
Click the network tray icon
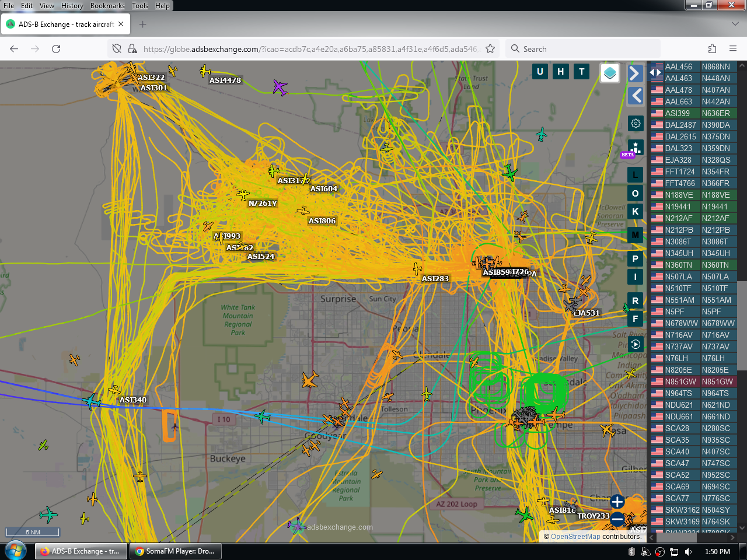(674, 551)
